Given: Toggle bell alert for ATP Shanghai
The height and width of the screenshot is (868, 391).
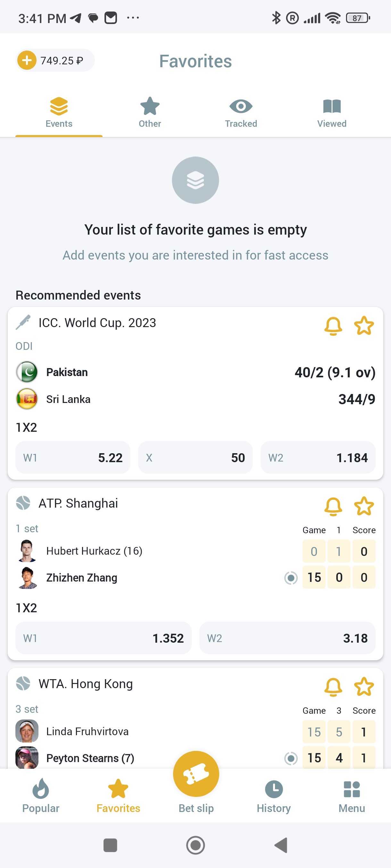Looking at the screenshot, I should click(x=333, y=506).
